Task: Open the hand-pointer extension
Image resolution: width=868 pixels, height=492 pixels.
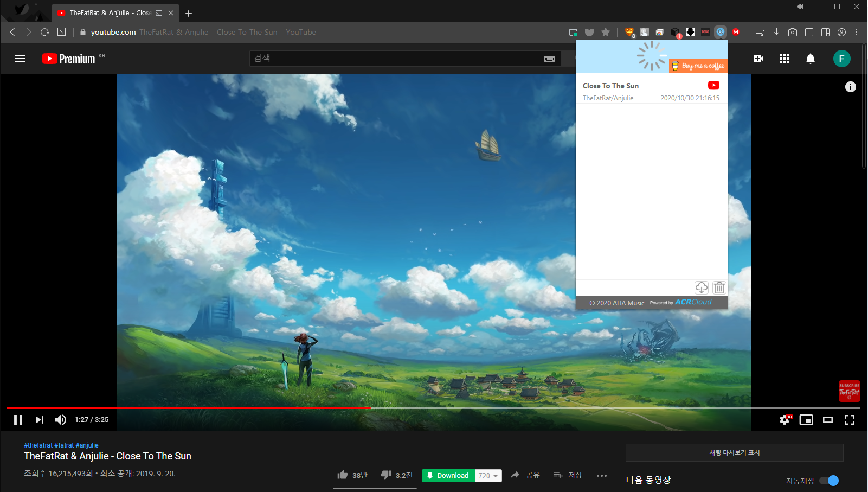Action: coord(645,32)
